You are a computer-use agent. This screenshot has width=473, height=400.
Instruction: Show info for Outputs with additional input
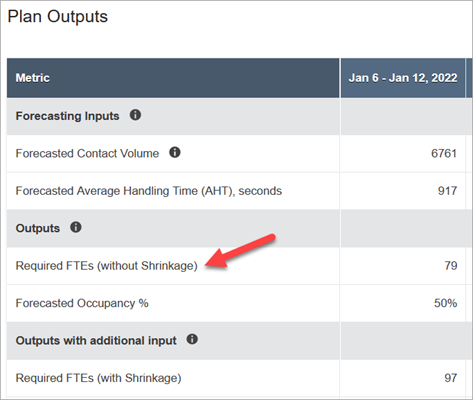192,340
